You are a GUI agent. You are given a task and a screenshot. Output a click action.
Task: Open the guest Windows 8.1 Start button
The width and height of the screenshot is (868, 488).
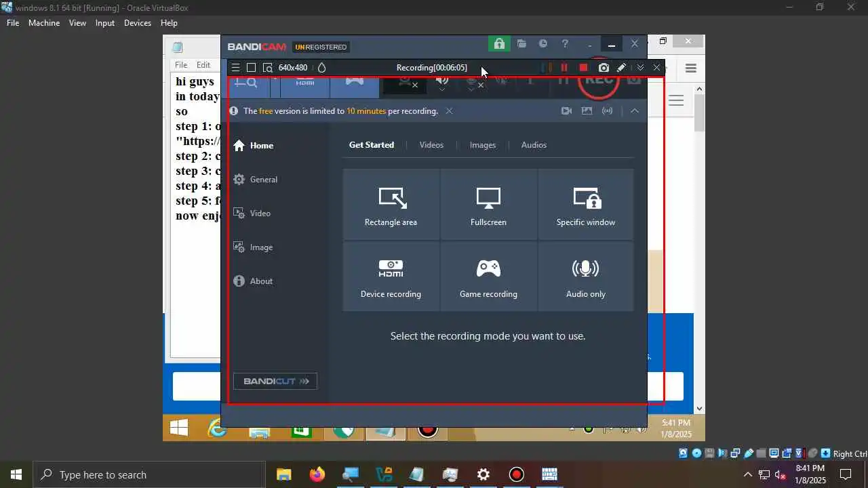179,428
